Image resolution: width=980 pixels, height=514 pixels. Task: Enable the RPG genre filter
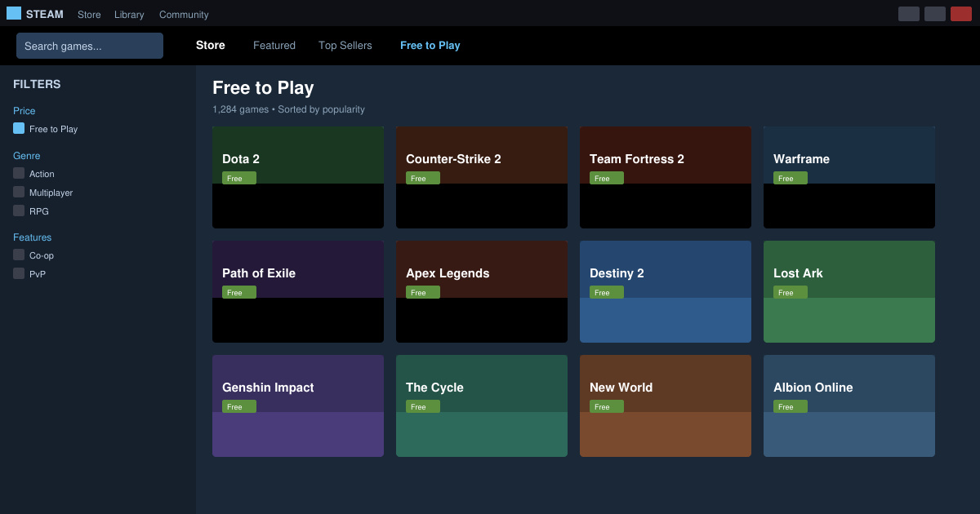19,210
